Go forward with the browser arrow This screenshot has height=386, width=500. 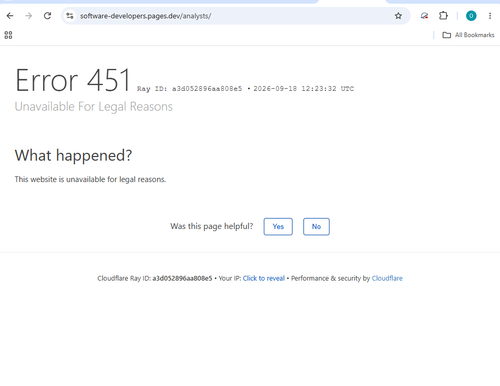(29, 16)
